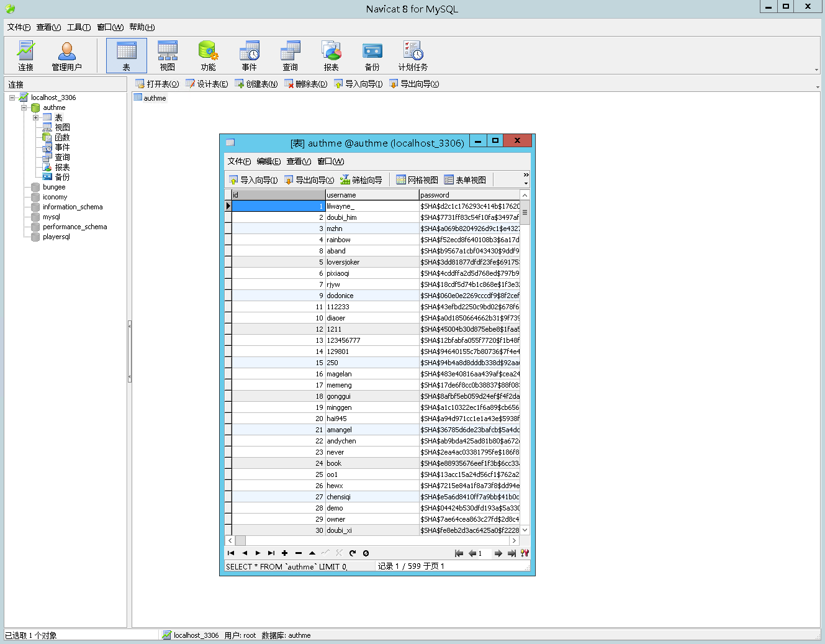Click the vertical scrollbar down arrow in grid

pyautogui.click(x=525, y=530)
